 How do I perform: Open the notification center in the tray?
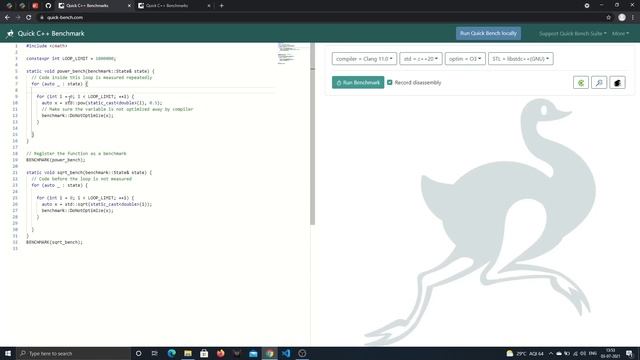(x=630, y=353)
